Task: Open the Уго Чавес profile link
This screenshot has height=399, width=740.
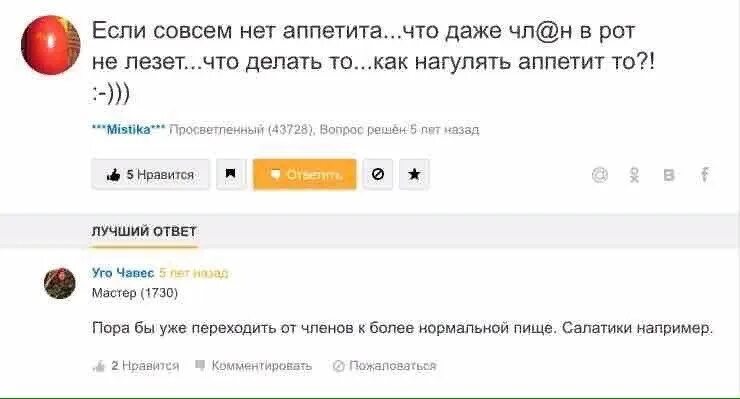Action: tap(123, 273)
